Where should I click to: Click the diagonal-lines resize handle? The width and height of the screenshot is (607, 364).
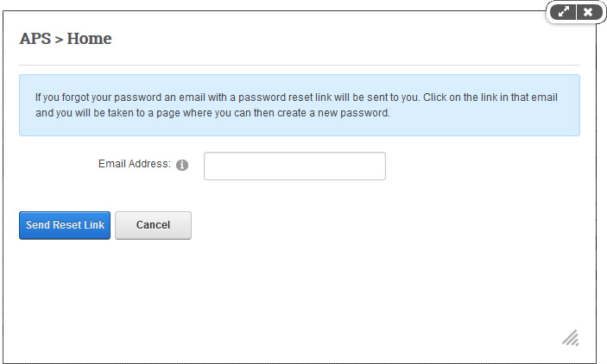tap(571, 338)
